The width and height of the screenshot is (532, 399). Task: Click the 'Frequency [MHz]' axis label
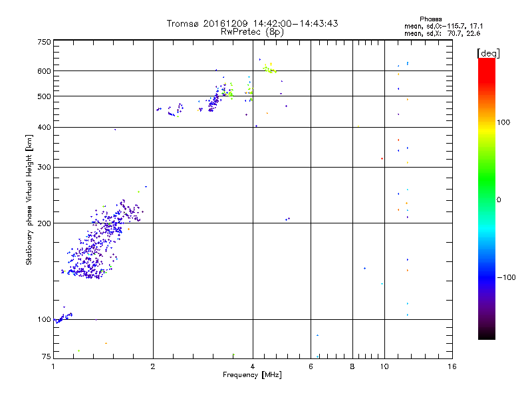click(x=252, y=375)
